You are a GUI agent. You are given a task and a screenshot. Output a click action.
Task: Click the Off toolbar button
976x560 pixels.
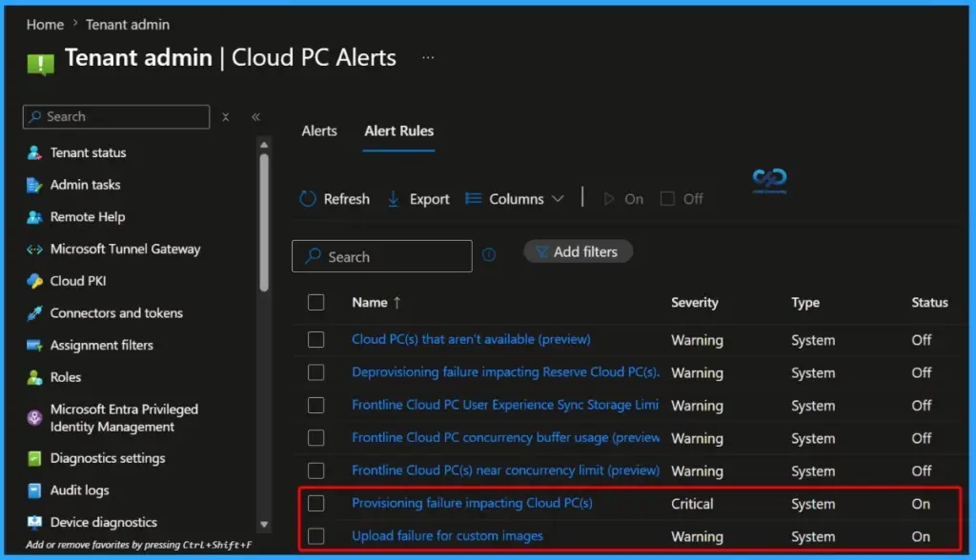tap(681, 198)
